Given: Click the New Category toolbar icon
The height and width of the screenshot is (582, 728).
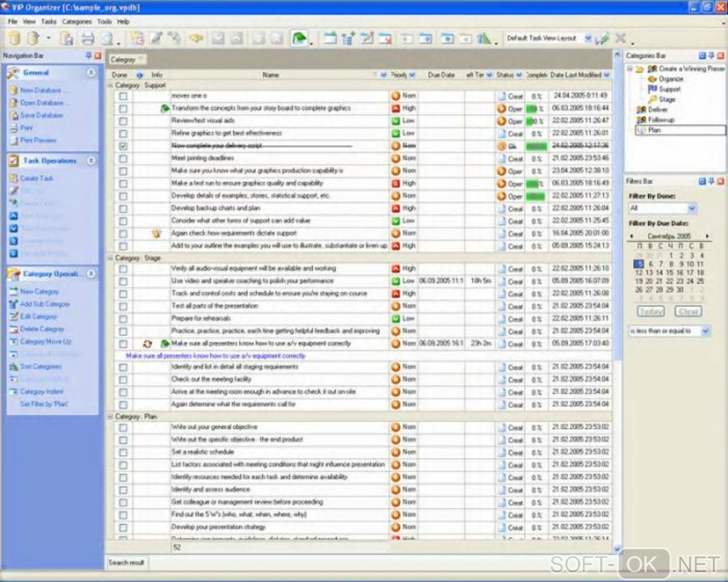Looking at the screenshot, I should tap(330, 38).
